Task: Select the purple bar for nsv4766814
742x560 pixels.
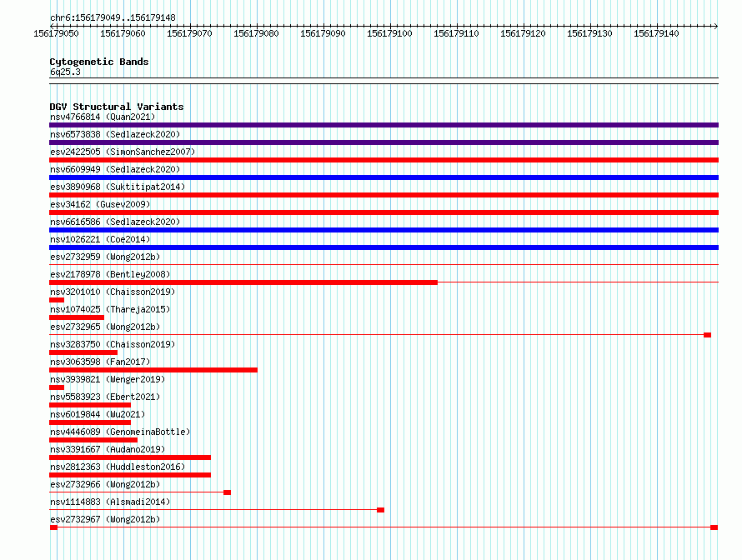Action: tap(384, 125)
